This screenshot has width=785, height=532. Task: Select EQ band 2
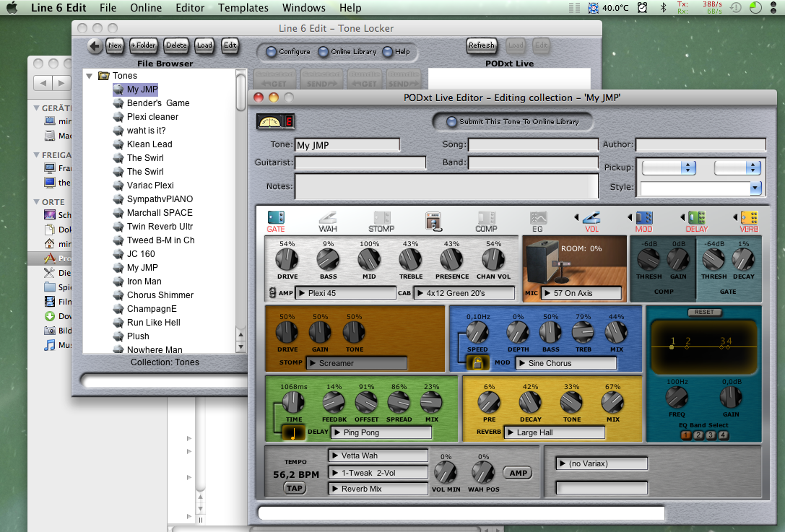(698, 435)
